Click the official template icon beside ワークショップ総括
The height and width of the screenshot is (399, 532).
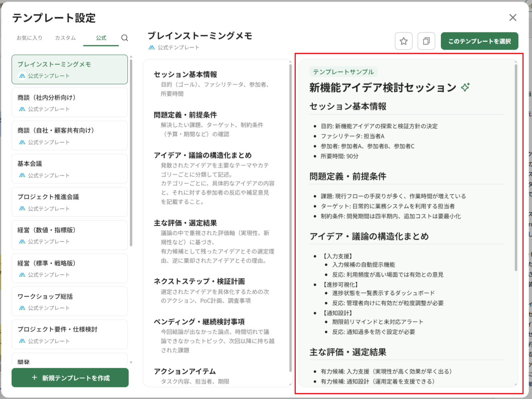[x=22, y=308]
